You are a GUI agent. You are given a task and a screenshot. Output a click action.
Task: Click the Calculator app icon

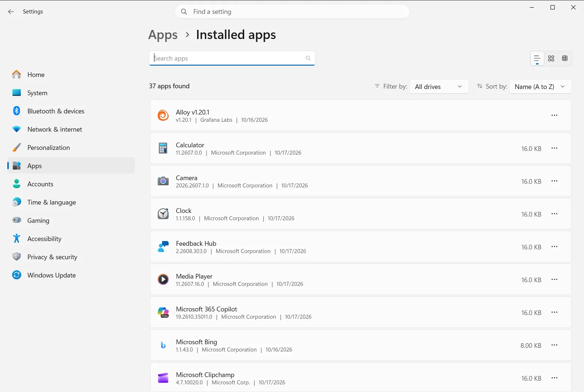click(163, 148)
